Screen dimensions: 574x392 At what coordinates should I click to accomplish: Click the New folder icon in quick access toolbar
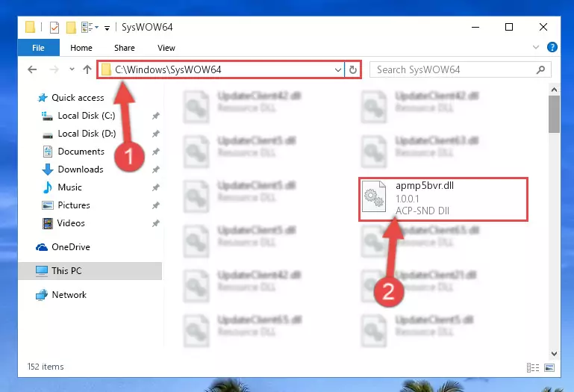[x=71, y=27]
